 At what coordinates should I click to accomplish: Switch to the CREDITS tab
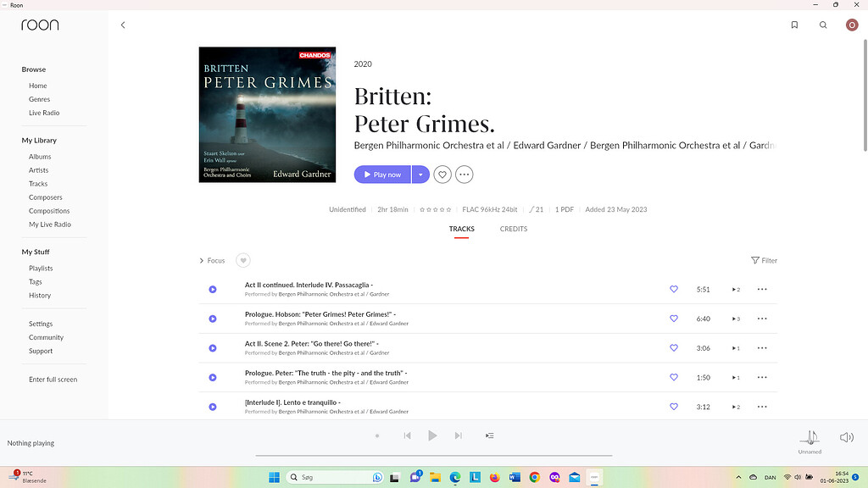pyautogui.click(x=513, y=229)
